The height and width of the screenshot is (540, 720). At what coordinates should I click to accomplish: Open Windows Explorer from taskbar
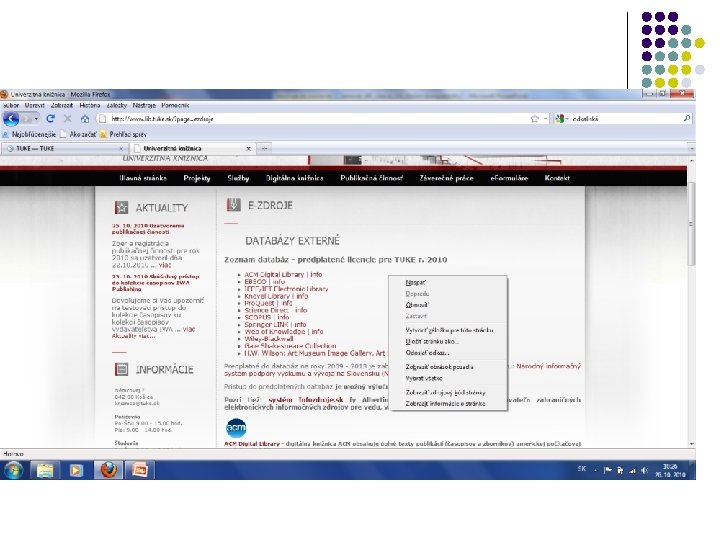pyautogui.click(x=45, y=470)
